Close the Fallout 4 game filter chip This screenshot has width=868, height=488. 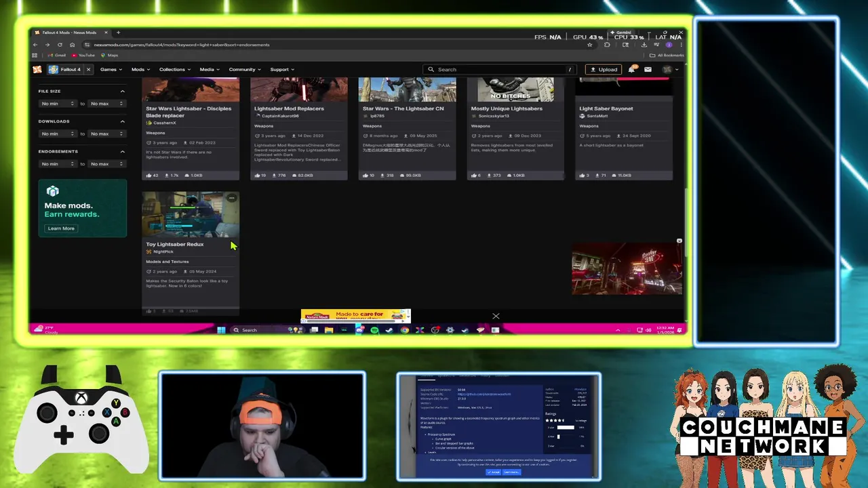tap(88, 69)
